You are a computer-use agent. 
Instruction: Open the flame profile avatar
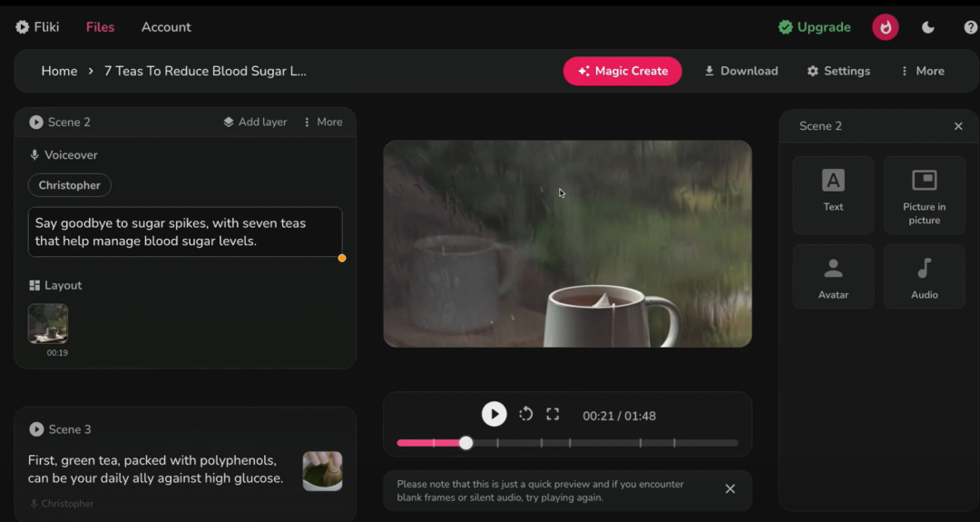click(885, 27)
